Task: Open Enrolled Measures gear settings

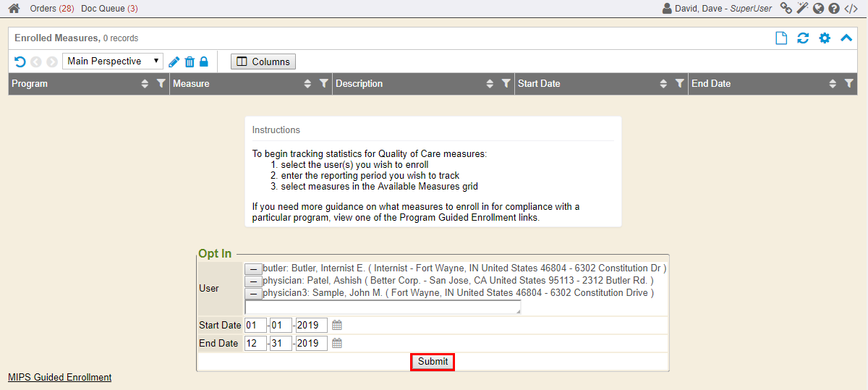Action: click(825, 38)
